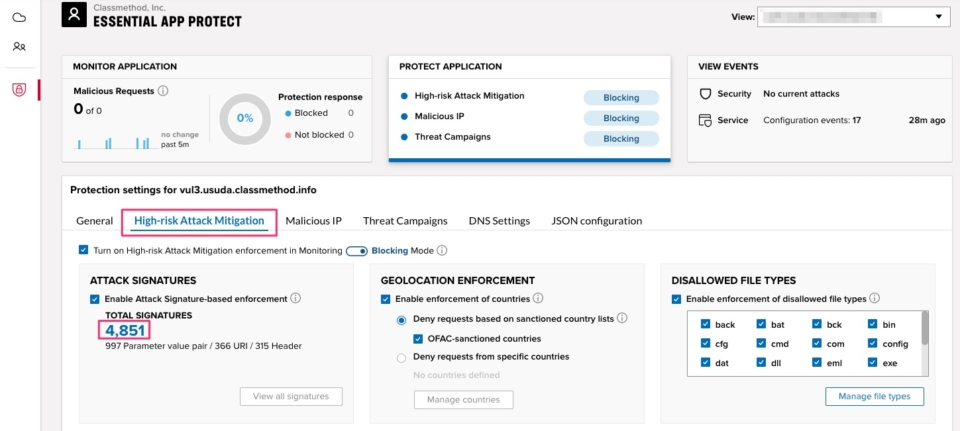Show info for disallowed file types enforcement
Screen dimensions: 960x431
pyautogui.click(x=874, y=299)
